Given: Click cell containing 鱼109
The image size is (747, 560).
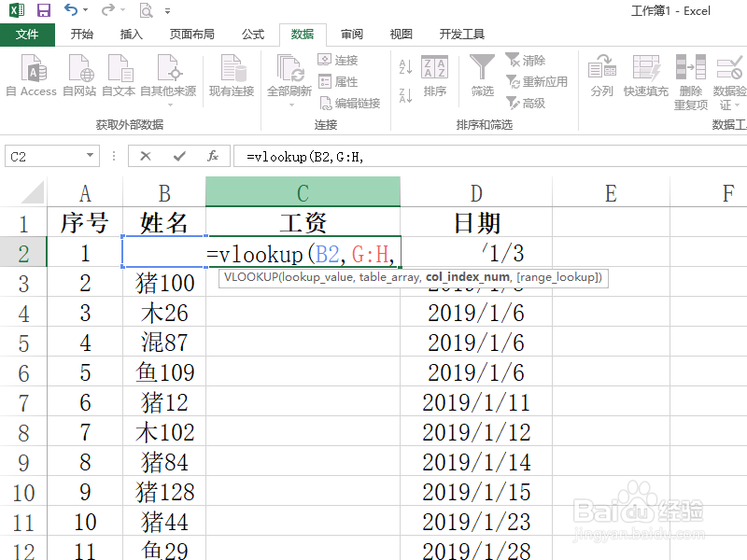Looking at the screenshot, I should (x=164, y=371).
